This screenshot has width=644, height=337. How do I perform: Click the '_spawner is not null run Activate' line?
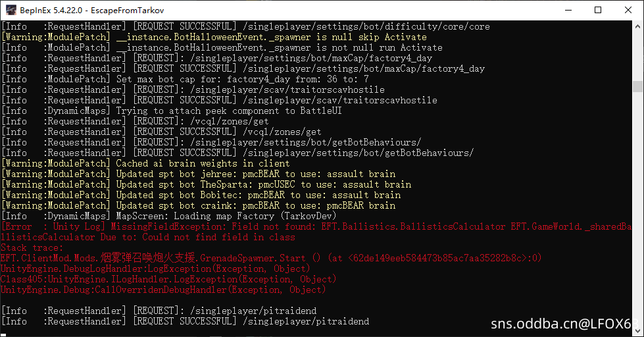tap(222, 47)
